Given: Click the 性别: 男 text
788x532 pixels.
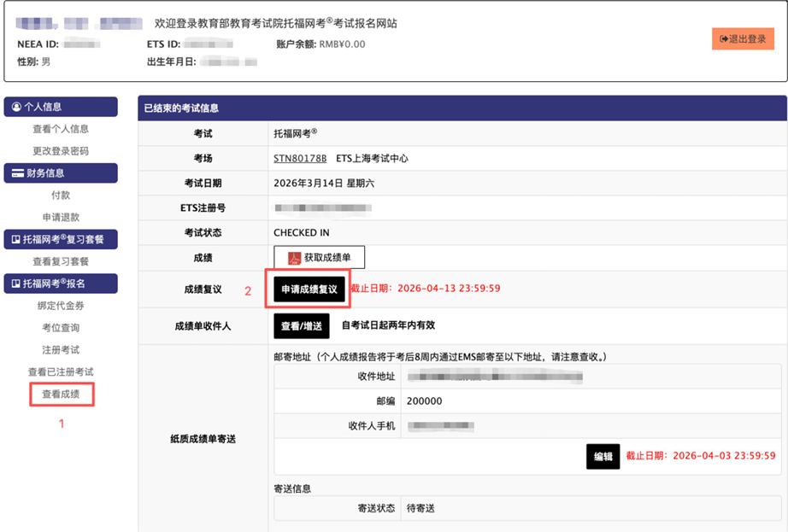Looking at the screenshot, I should [33, 61].
